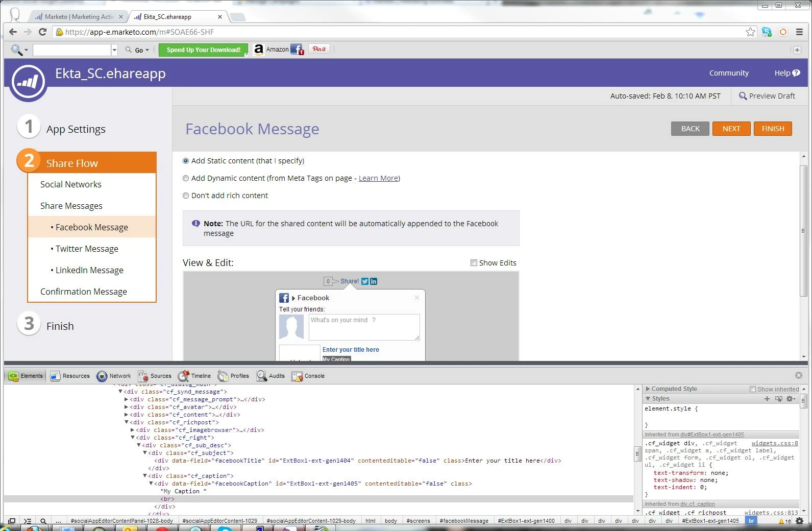Collapse the cf_caption div node
Image resolution: width=812 pixels, height=531 pixels.
click(144, 476)
